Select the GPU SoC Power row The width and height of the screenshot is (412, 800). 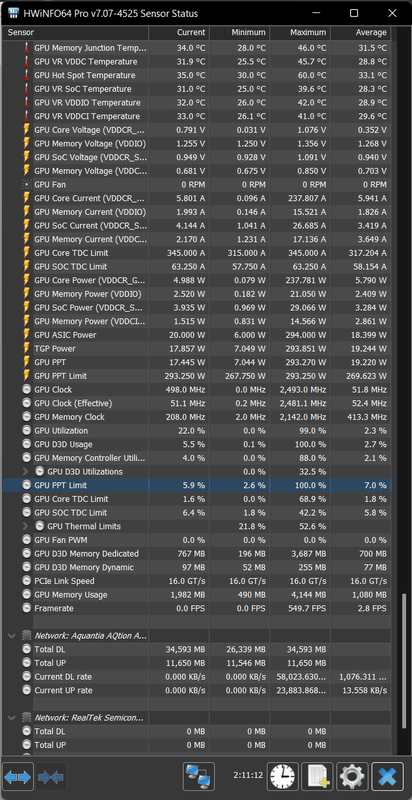click(197, 308)
